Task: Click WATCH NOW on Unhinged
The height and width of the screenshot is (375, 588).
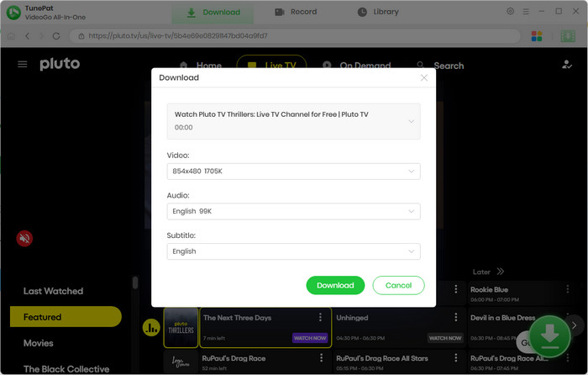Action: 445,338
